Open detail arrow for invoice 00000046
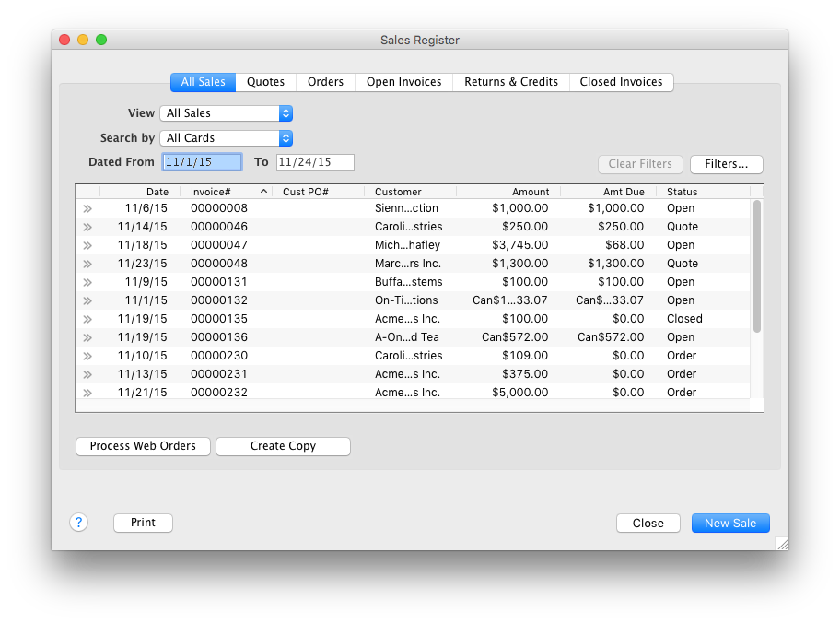This screenshot has width=840, height=624. [87, 227]
